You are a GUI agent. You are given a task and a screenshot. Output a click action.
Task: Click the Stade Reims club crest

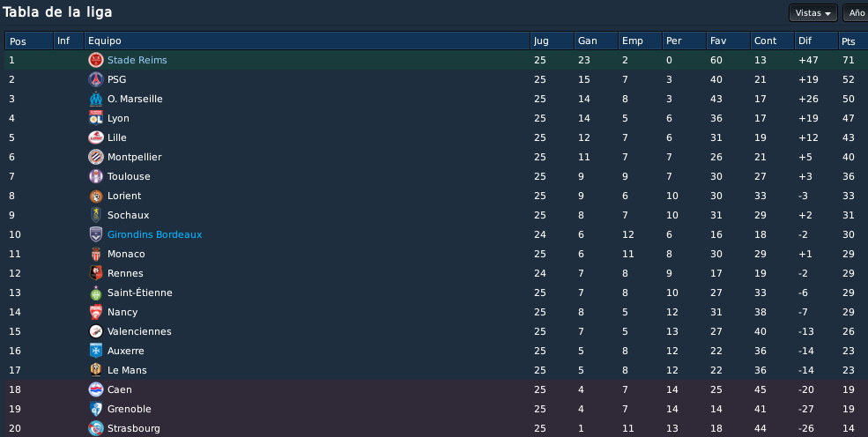96,60
